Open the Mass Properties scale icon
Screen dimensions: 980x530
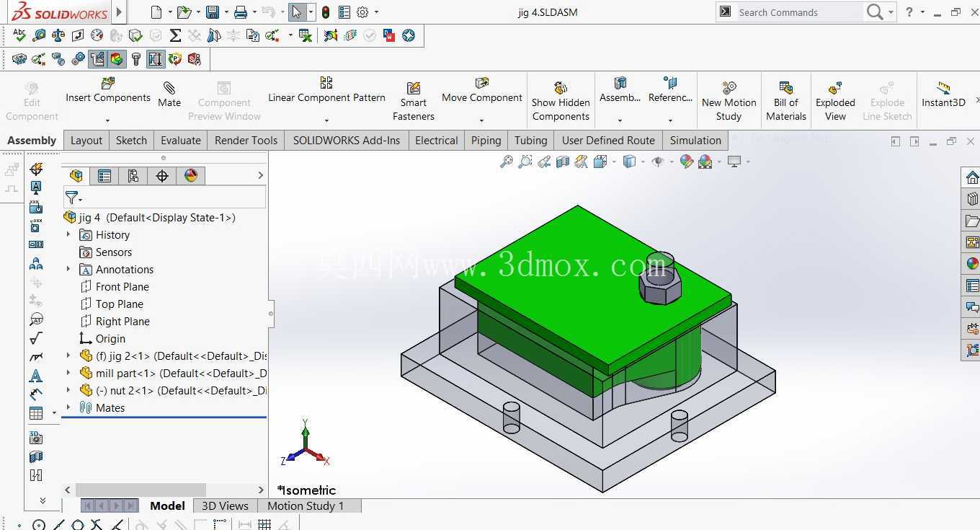point(58,35)
